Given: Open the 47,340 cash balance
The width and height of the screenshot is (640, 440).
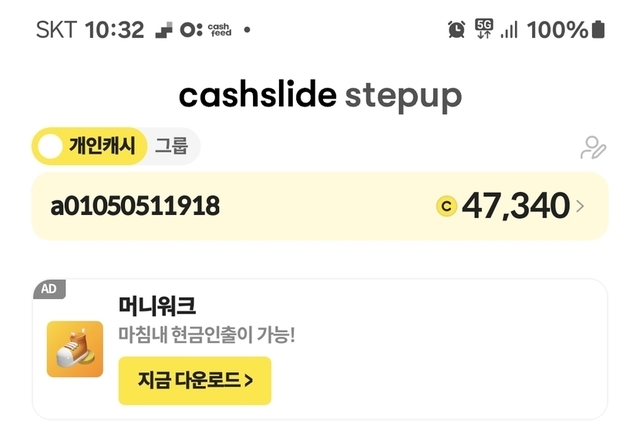Looking at the screenshot, I should pos(515,207).
